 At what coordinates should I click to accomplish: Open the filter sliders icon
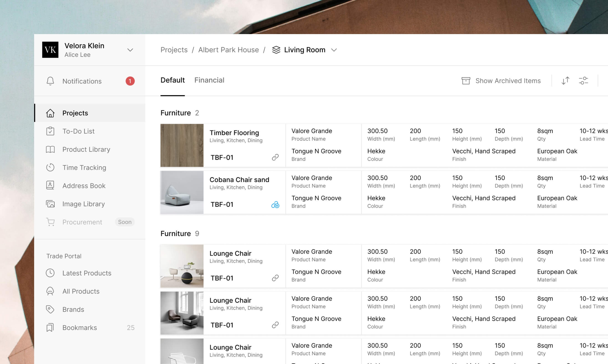pyautogui.click(x=583, y=80)
